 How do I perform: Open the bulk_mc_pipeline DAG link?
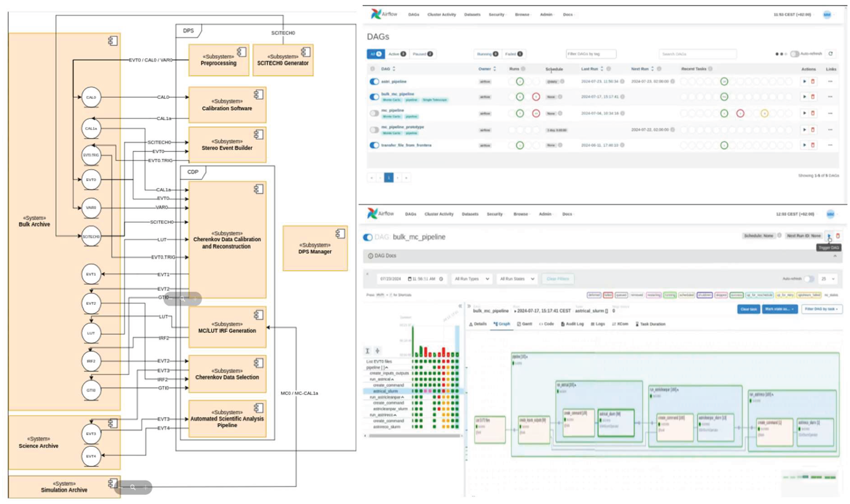click(397, 94)
